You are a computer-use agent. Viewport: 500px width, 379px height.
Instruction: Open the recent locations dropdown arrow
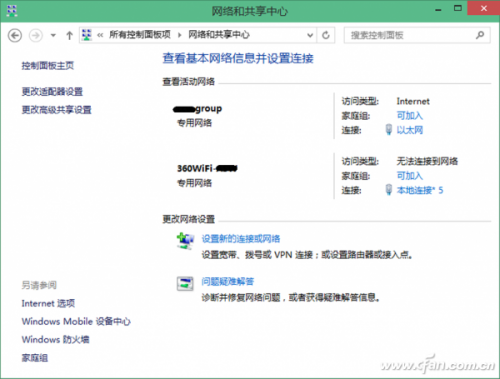53,35
